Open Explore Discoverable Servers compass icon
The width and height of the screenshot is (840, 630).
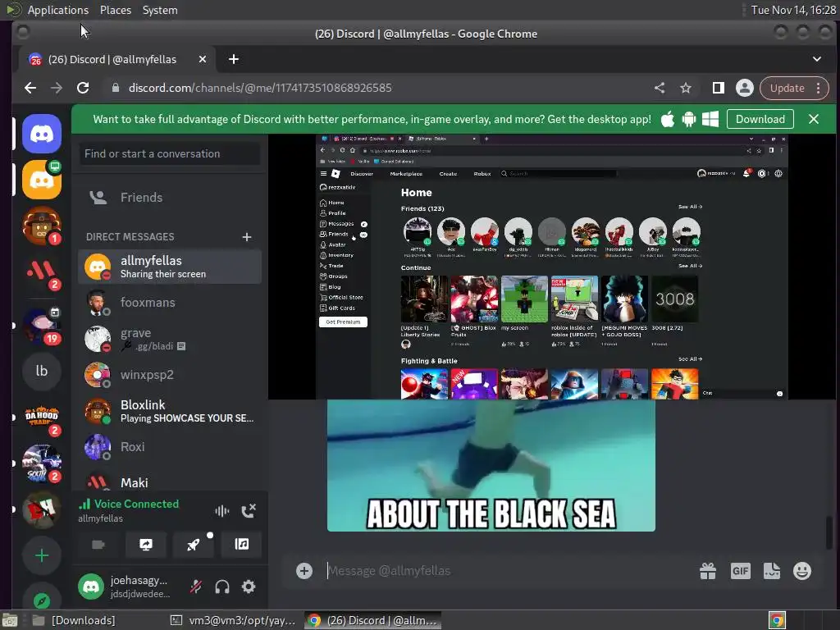42,600
